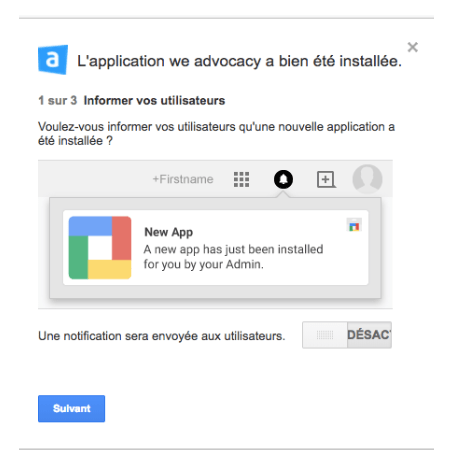Click the small Marketplace icon in card corner
Image resolution: width=449 pixels, height=462 pixels.
click(x=354, y=226)
